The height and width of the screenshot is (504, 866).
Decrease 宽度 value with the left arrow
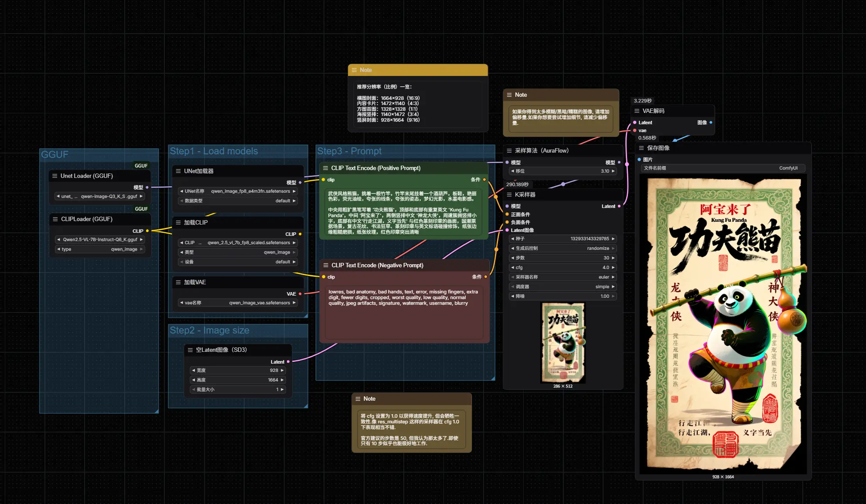point(194,370)
